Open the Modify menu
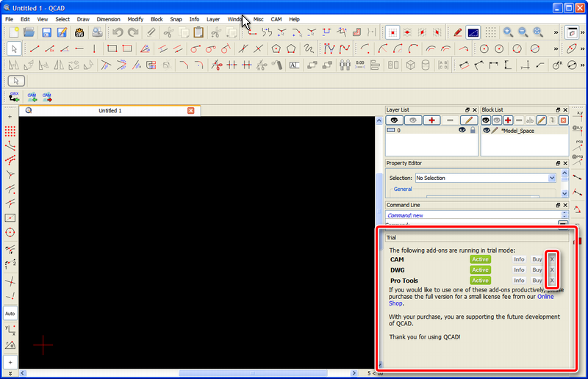This screenshot has height=379, width=588. [135, 19]
